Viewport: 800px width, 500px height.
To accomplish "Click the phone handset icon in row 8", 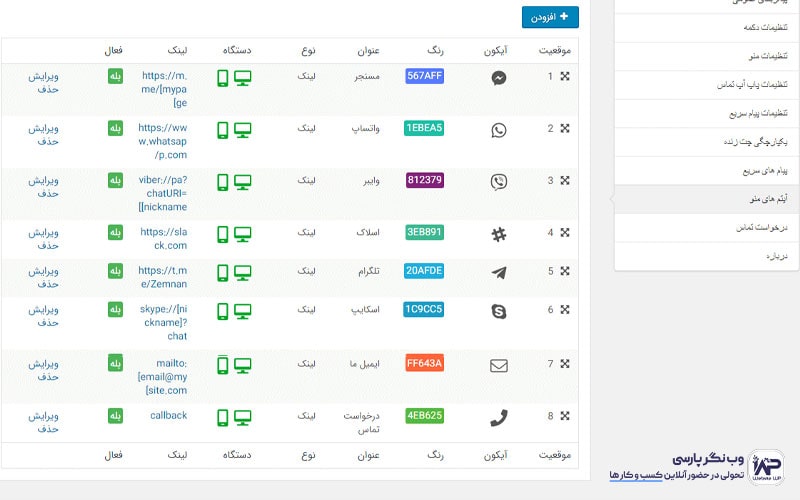I will coord(498,418).
